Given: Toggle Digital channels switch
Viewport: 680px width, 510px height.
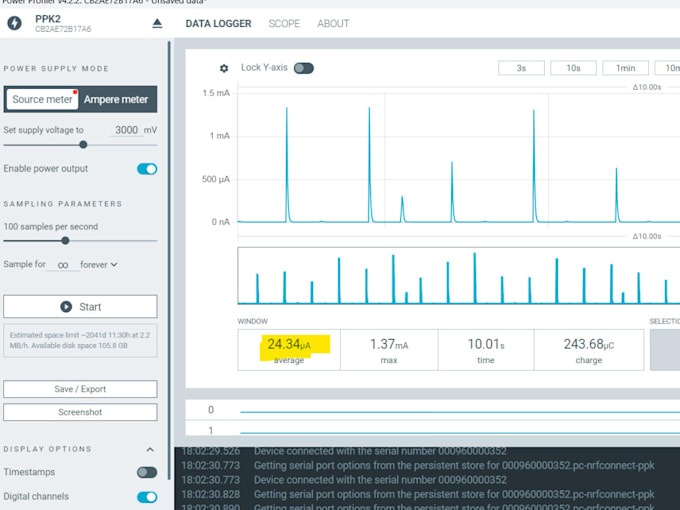Looking at the screenshot, I should [x=147, y=497].
